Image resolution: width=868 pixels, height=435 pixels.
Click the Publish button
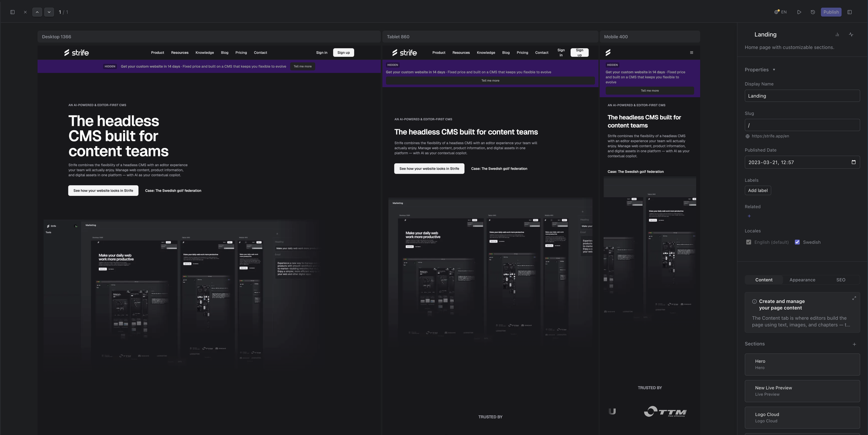pyautogui.click(x=831, y=12)
